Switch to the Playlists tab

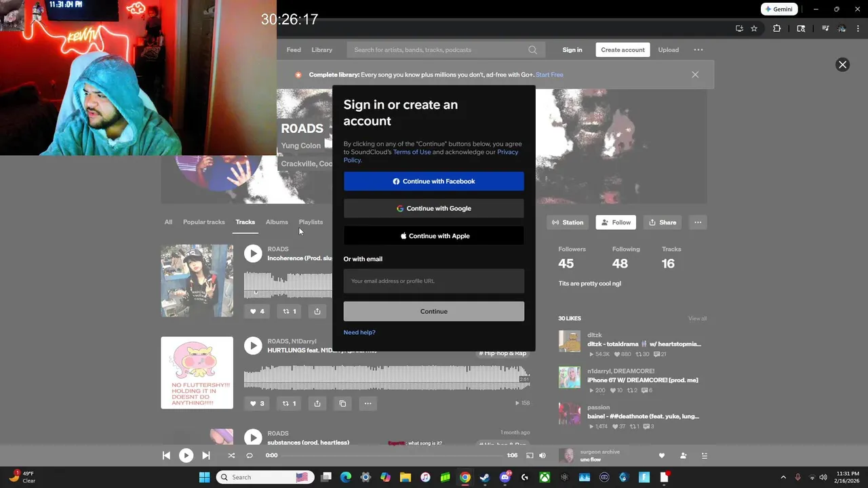311,222
